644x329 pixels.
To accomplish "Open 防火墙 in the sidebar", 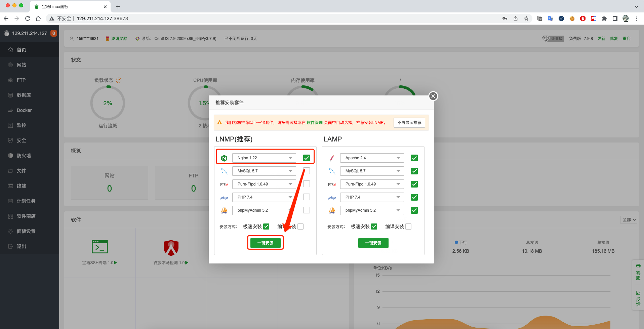I will 30,156.
